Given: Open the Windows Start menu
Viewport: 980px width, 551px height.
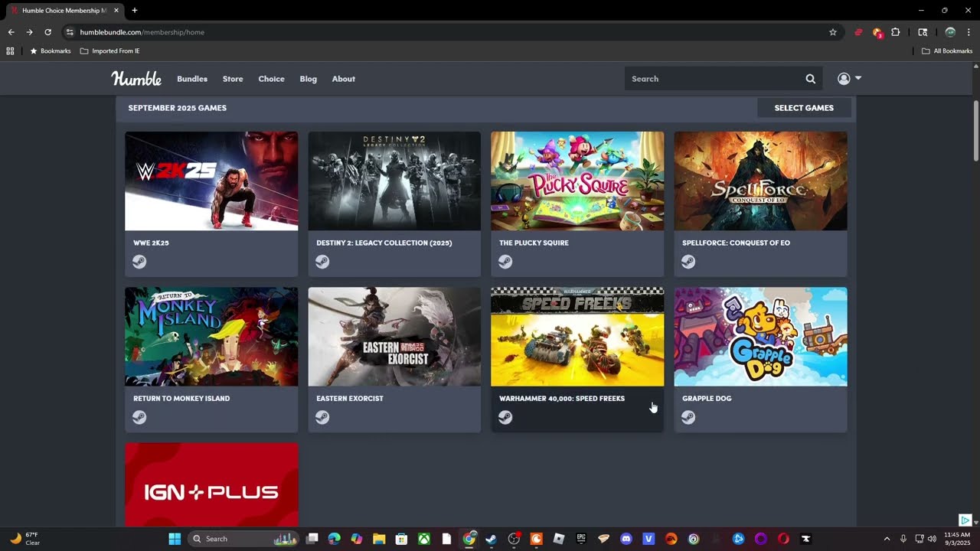Looking at the screenshot, I should point(175,539).
